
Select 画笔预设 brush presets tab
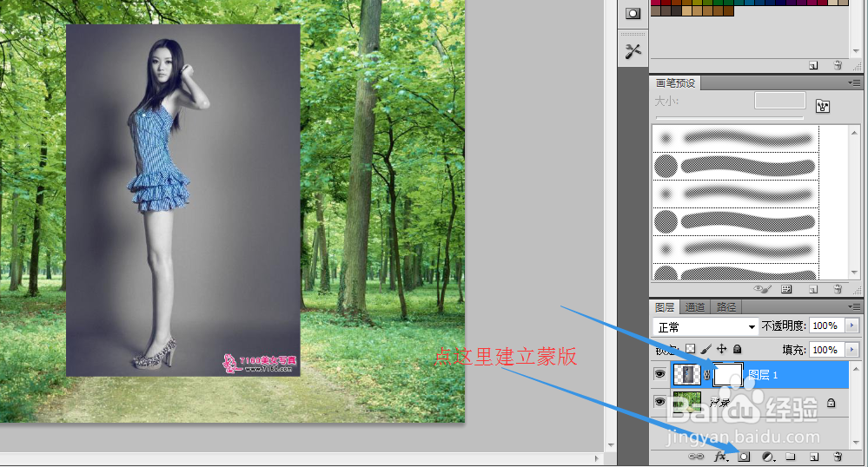click(675, 83)
